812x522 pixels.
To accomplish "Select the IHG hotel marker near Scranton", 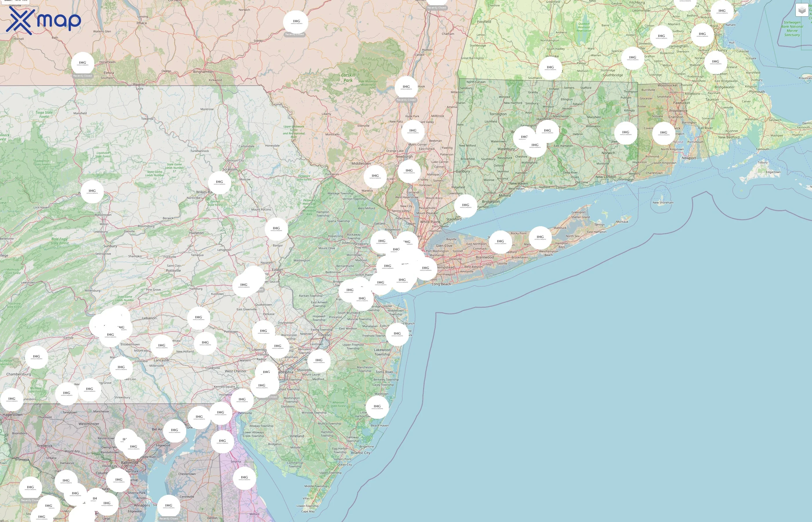I will (x=220, y=182).
